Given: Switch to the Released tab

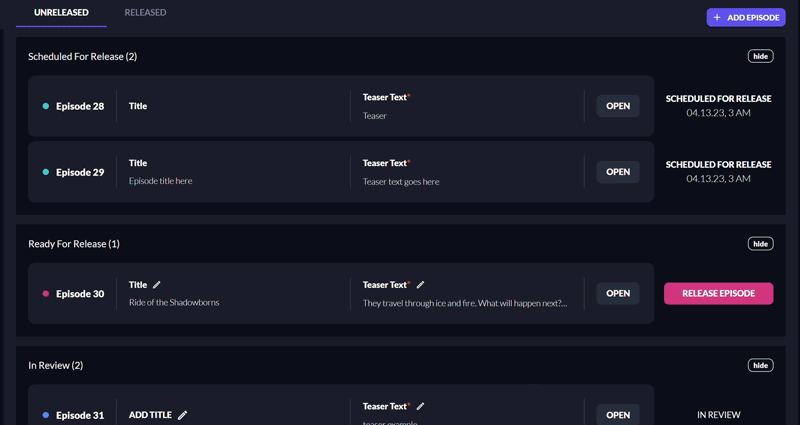Looking at the screenshot, I should click(145, 12).
